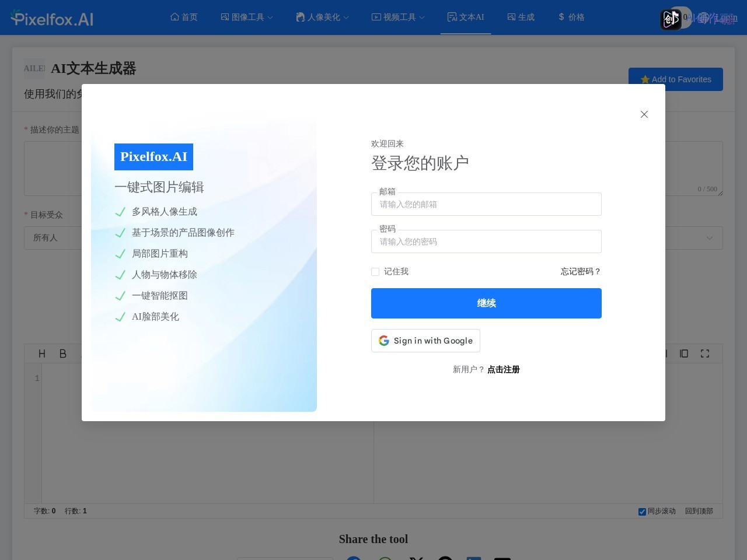Screen dimensions: 747x560
Task: Click the Pixelfox.AI badge in dialog
Action: point(153,157)
